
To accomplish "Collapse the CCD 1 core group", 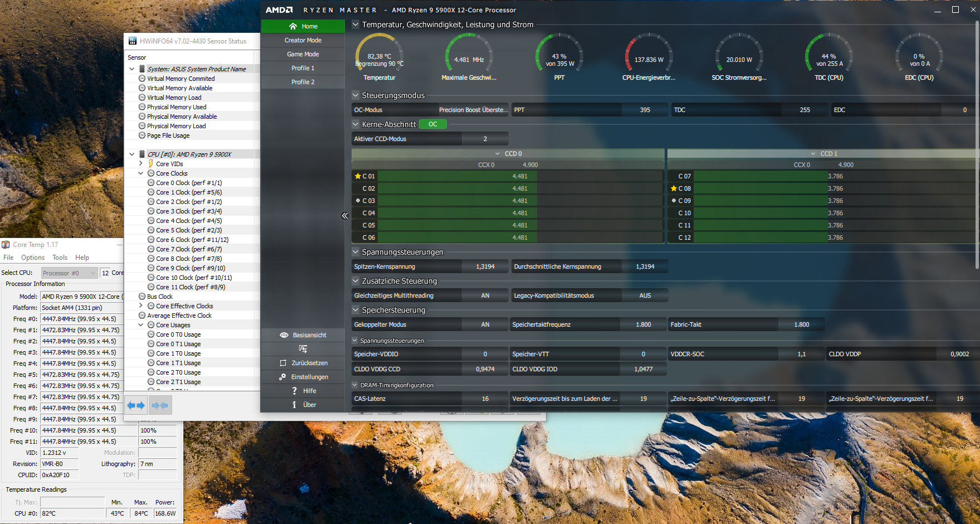I will pos(813,153).
